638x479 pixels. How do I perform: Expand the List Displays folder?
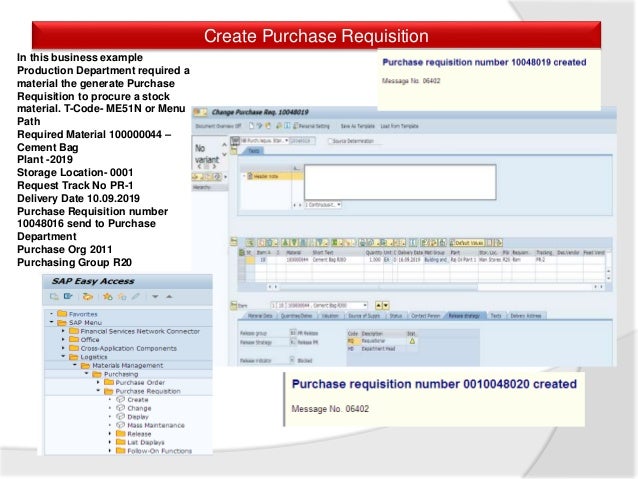click(x=110, y=442)
